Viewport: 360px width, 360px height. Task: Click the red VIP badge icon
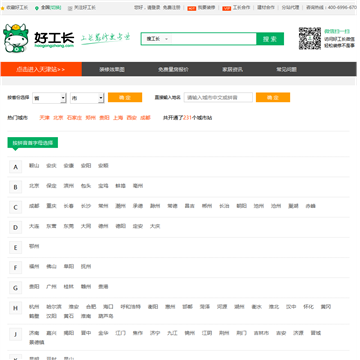(226, 8)
